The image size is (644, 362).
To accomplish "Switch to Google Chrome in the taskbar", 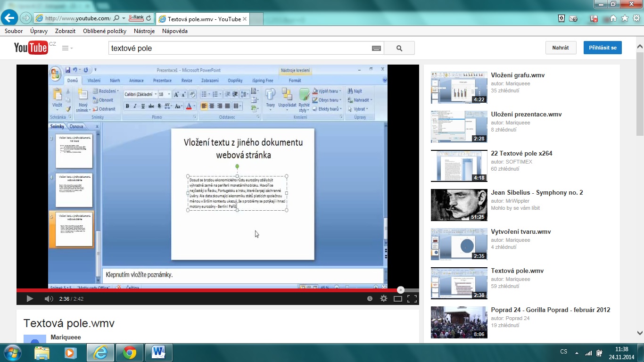I will [x=130, y=353].
